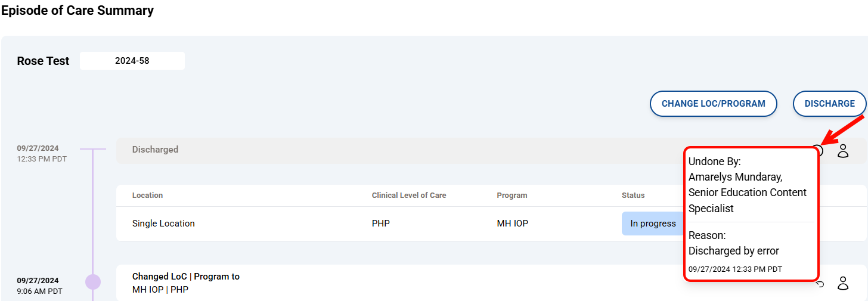
Task: Click the Discharged timeline entry header
Action: (155, 150)
